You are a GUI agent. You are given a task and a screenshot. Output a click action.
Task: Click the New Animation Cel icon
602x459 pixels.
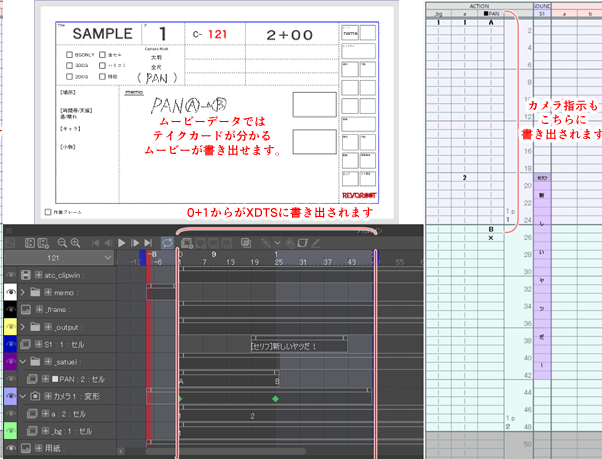(x=187, y=243)
